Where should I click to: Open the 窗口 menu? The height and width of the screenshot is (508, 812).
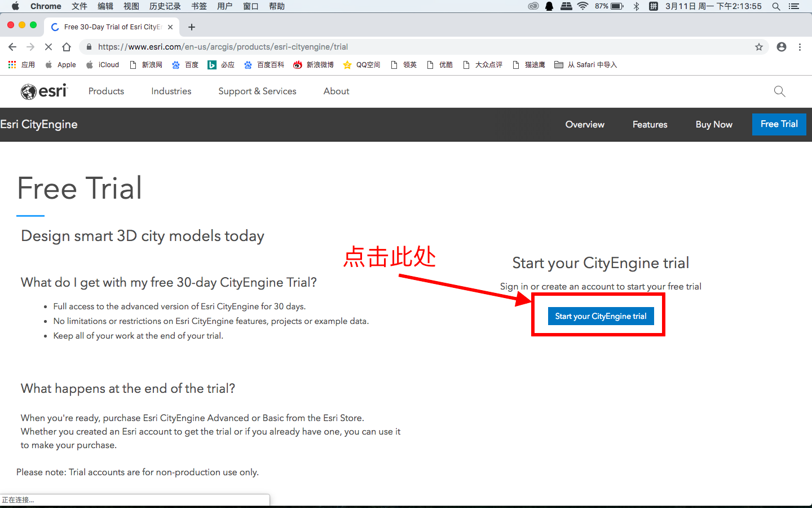pyautogui.click(x=251, y=6)
